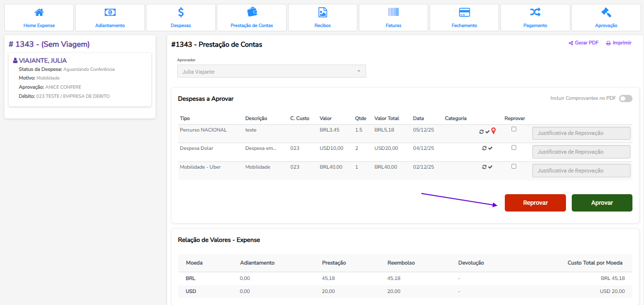Open the Aprovador dropdown
Screen dimensions: 644x305
[x=271, y=71]
